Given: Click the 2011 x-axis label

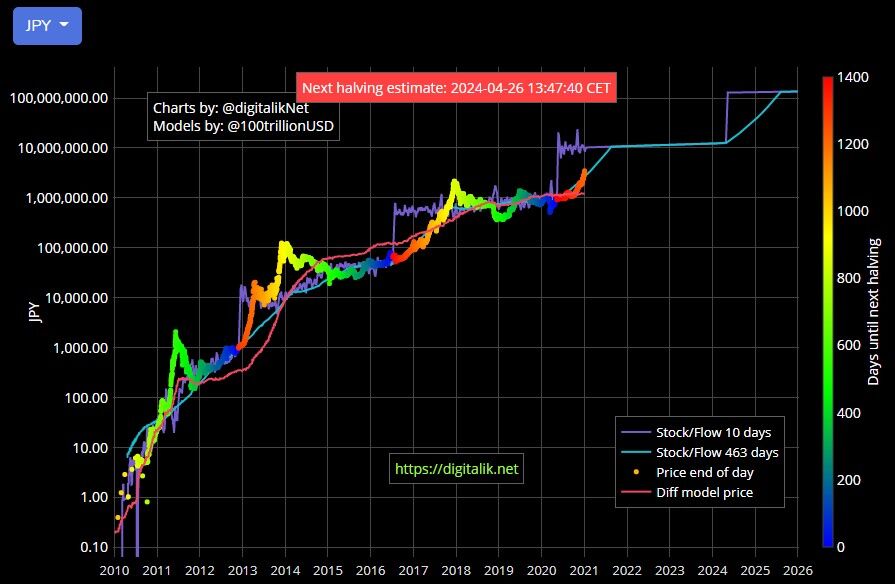Looking at the screenshot, I should [x=157, y=570].
